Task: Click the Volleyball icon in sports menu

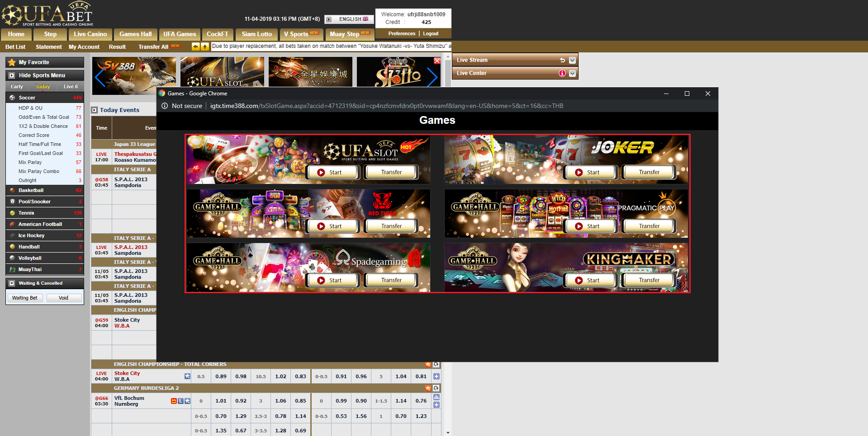Action: click(12, 258)
